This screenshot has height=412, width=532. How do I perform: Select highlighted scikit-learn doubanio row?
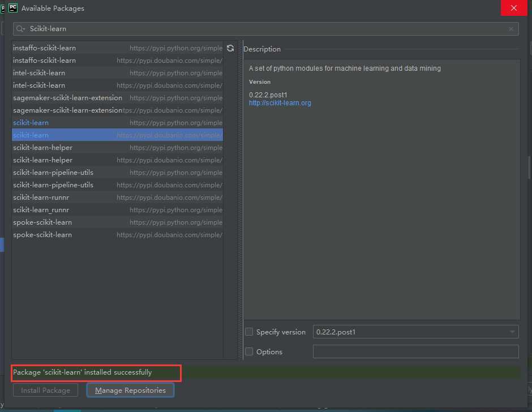pos(117,135)
